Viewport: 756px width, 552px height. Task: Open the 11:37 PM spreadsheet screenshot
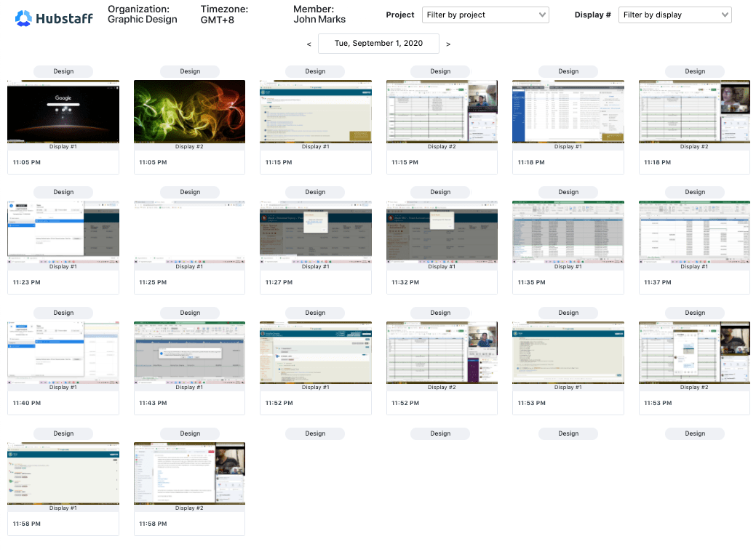click(x=694, y=231)
